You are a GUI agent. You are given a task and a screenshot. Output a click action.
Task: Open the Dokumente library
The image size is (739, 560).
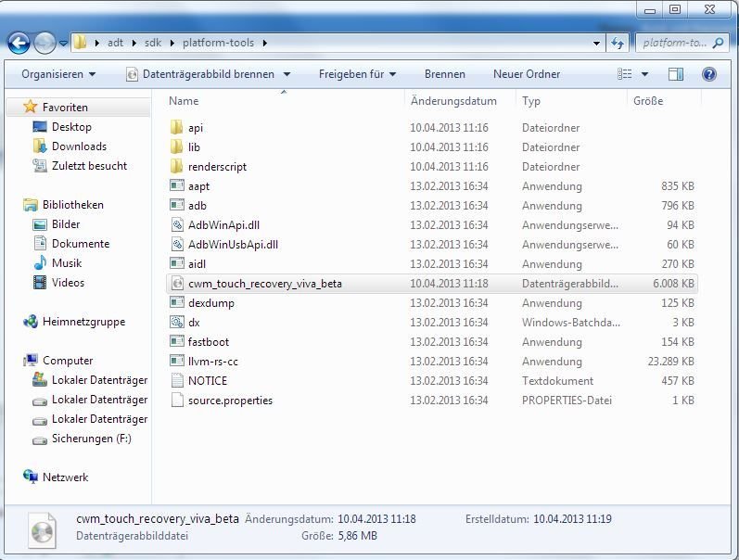[81, 244]
